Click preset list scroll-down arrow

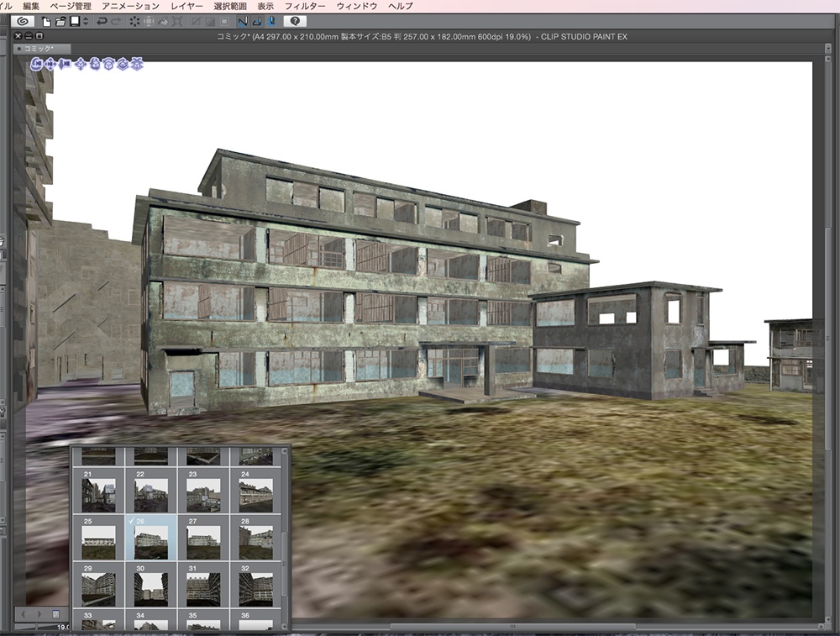(285, 625)
